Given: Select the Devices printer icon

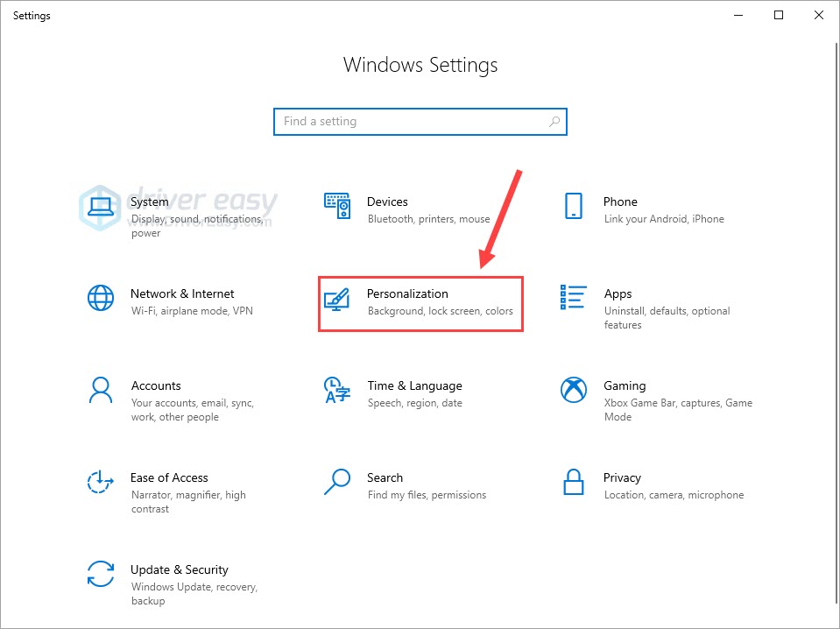Looking at the screenshot, I should pyautogui.click(x=336, y=203).
